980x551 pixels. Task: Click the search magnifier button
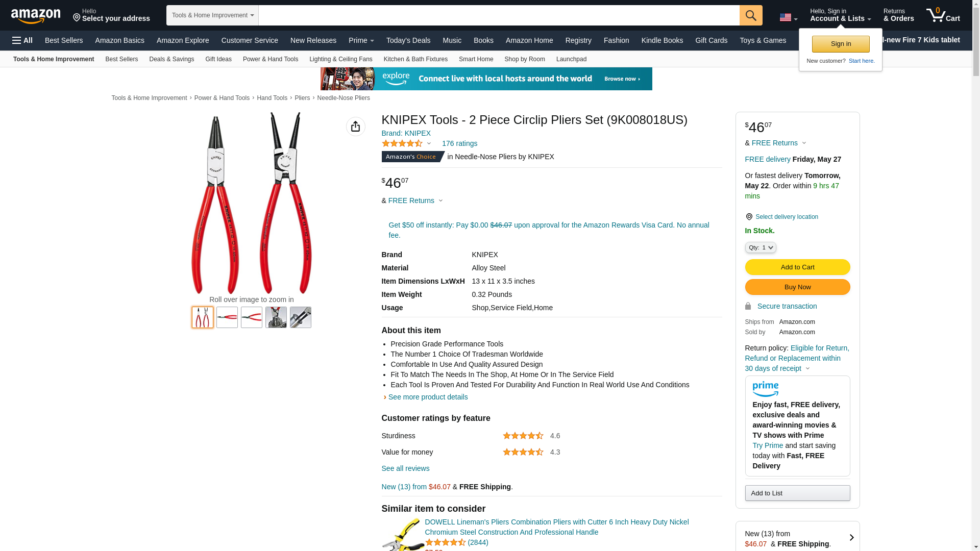751,15
